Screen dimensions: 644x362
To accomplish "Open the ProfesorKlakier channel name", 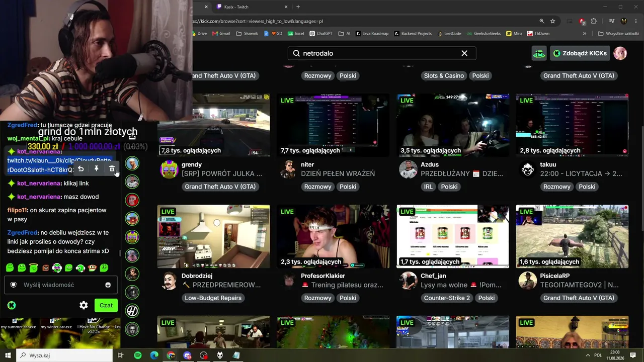I will (x=323, y=276).
